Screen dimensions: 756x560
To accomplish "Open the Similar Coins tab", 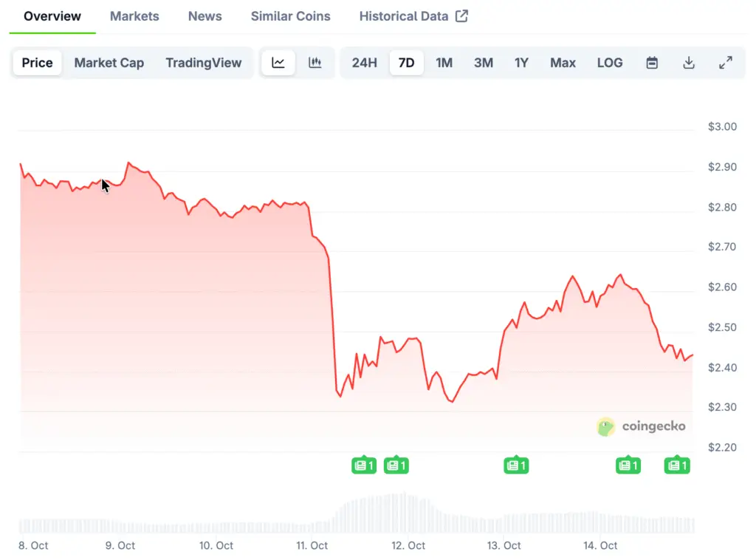I will (291, 16).
